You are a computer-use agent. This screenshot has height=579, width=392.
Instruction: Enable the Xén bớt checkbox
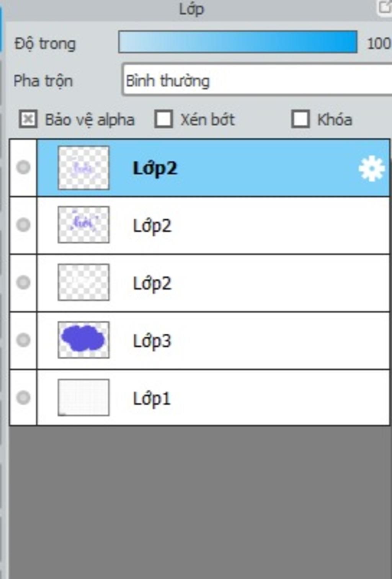tap(164, 119)
